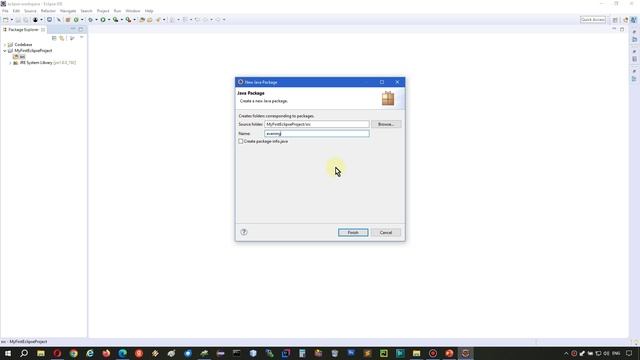Viewport: 640px width, 360px height.
Task: Click Collapse All in Package Explorer
Action: 54,38
